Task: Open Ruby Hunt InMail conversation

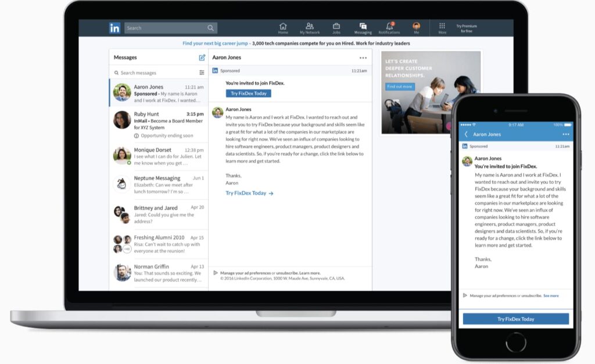Action: 159,124
